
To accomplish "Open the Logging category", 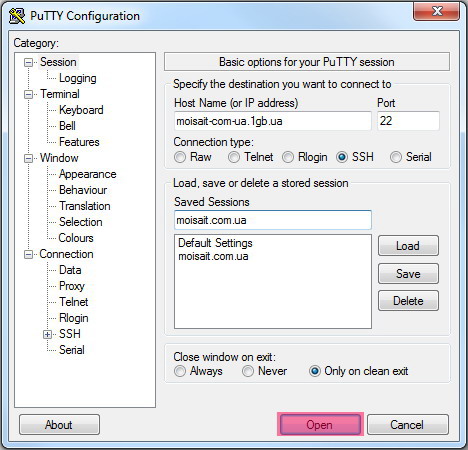I will [x=78, y=78].
